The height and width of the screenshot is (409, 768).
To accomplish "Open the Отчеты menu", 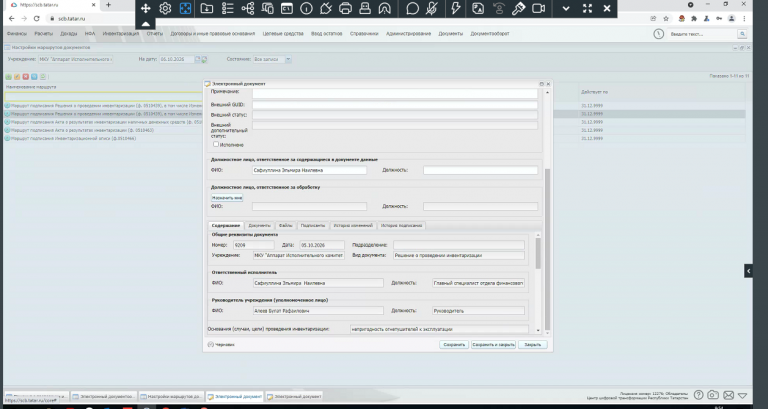I will coord(155,34).
